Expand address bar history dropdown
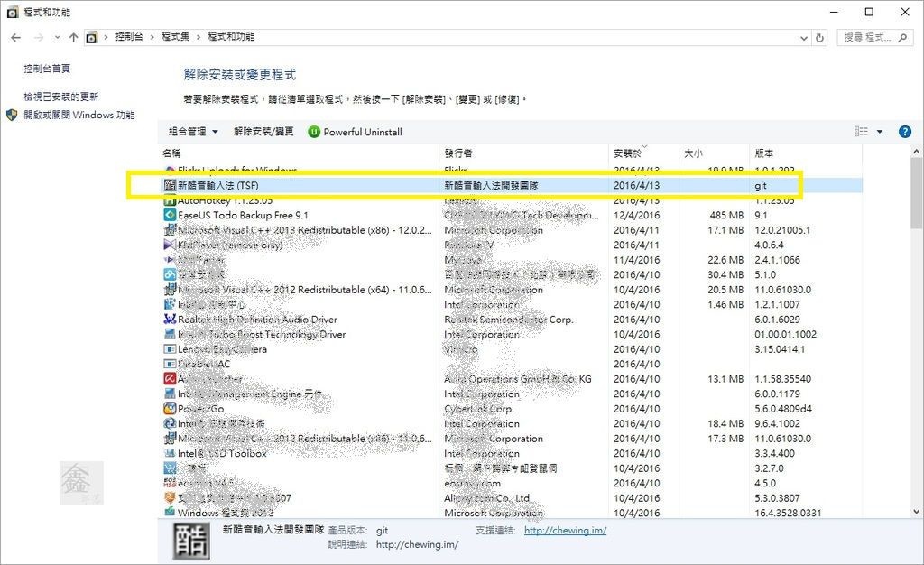The height and width of the screenshot is (565, 924). tap(803, 38)
